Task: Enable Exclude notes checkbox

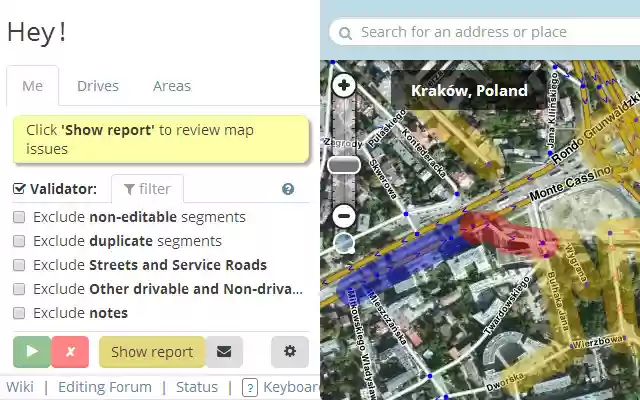Action: point(19,313)
